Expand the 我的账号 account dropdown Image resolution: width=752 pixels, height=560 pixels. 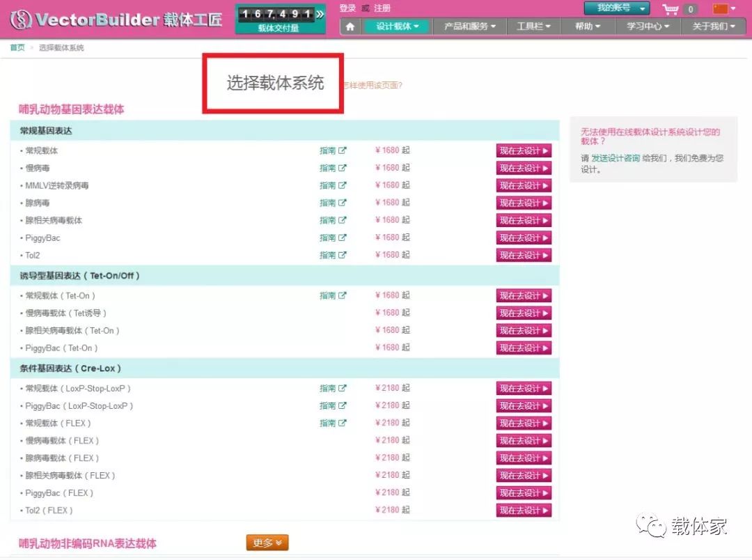coord(616,8)
